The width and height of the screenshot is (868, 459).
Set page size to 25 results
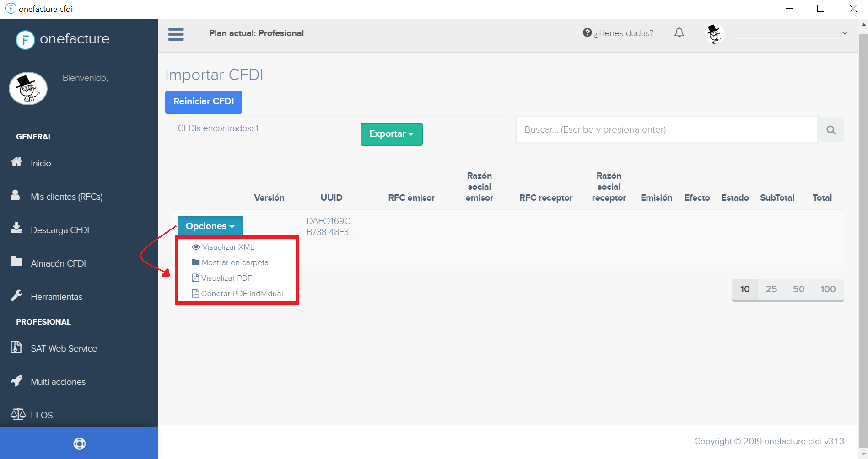[x=771, y=289]
